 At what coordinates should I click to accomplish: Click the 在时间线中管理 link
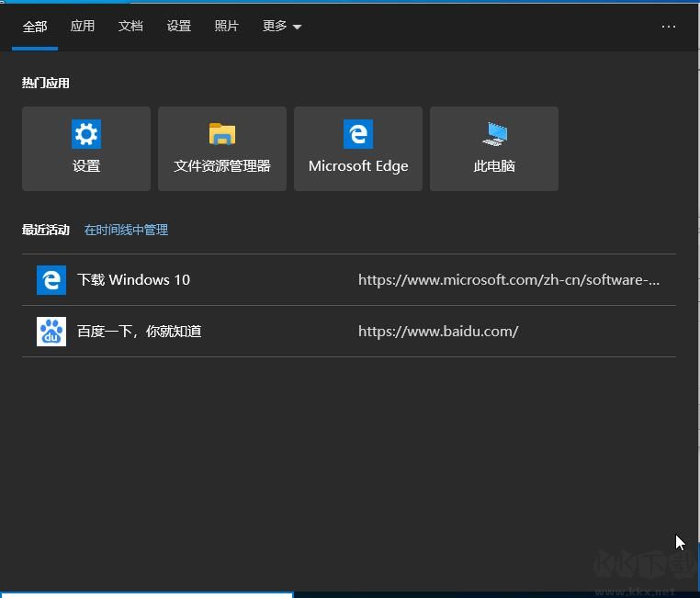pyautogui.click(x=126, y=230)
